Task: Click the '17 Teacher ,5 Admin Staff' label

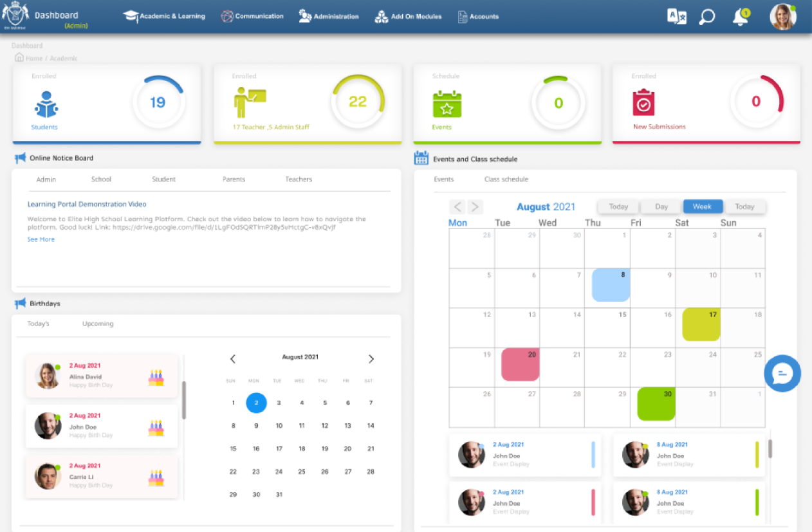Action: click(271, 127)
